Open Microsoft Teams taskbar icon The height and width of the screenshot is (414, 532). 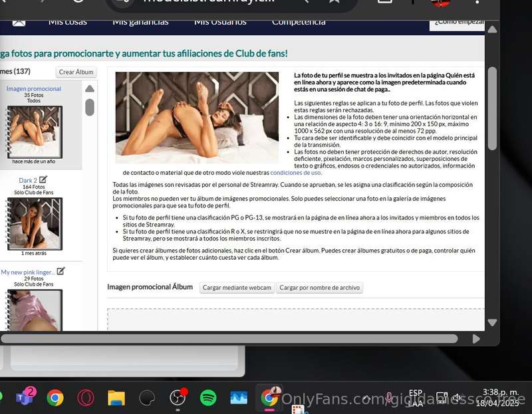coord(25,397)
